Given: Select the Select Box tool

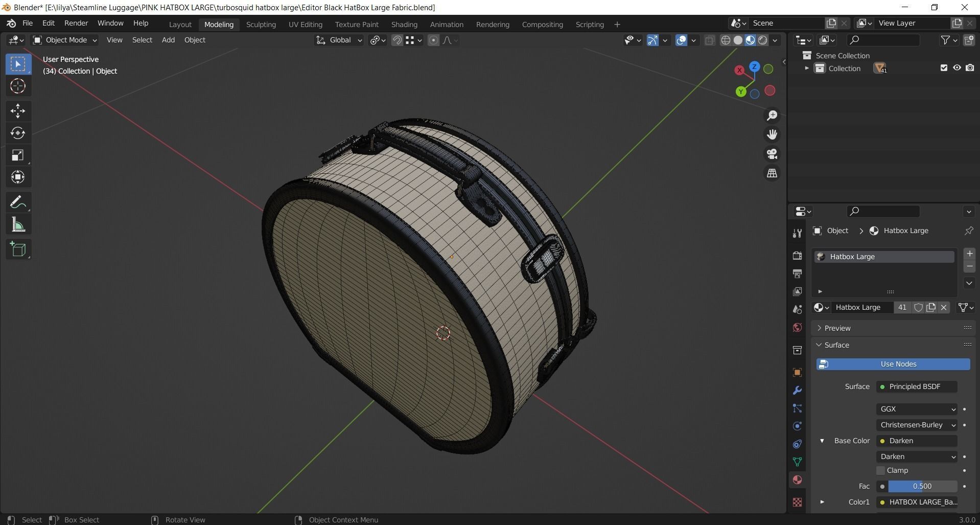Looking at the screenshot, I should [x=18, y=64].
